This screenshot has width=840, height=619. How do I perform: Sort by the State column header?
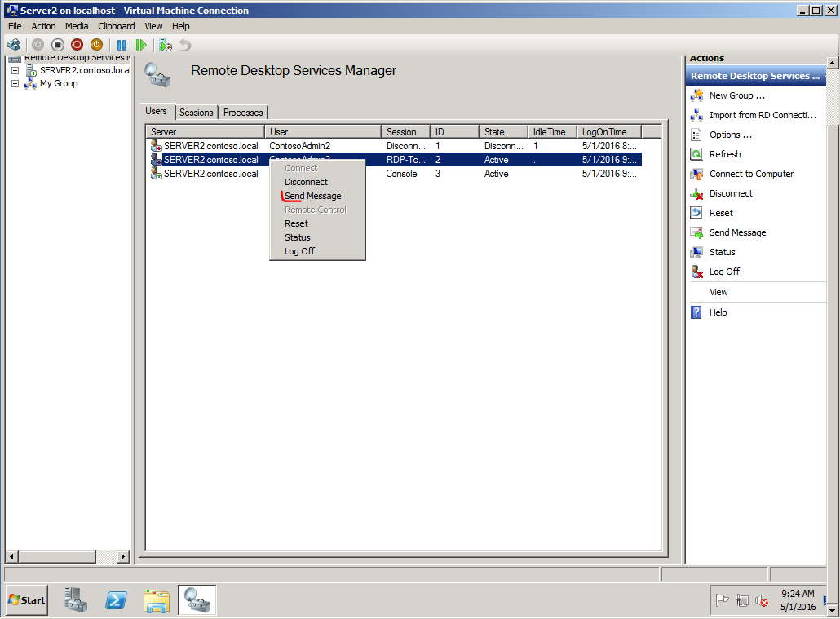click(x=503, y=132)
